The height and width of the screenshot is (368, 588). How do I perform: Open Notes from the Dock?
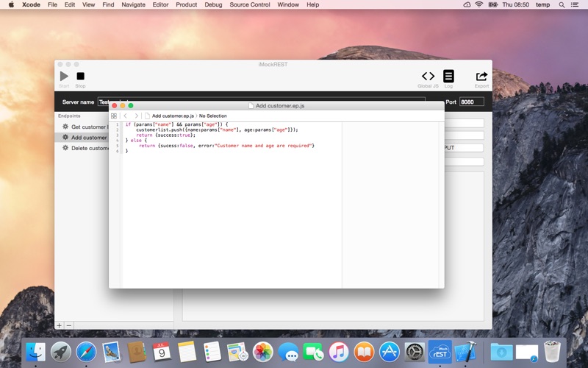coord(187,353)
